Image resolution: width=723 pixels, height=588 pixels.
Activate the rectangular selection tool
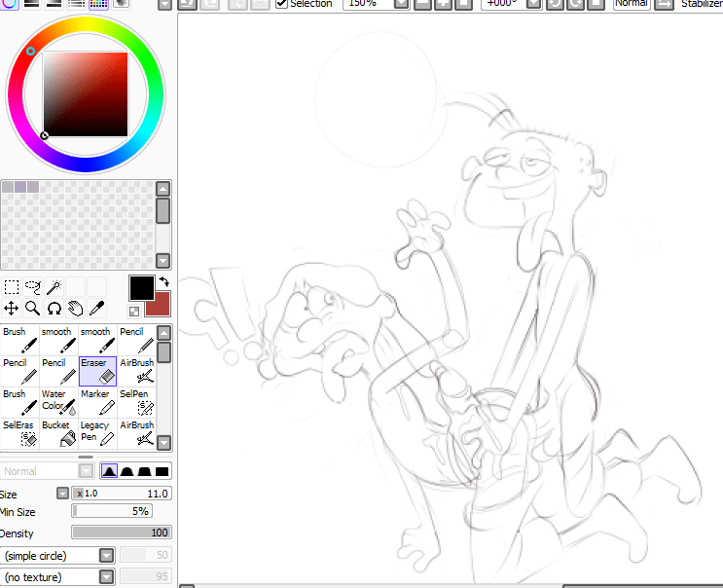(12, 287)
